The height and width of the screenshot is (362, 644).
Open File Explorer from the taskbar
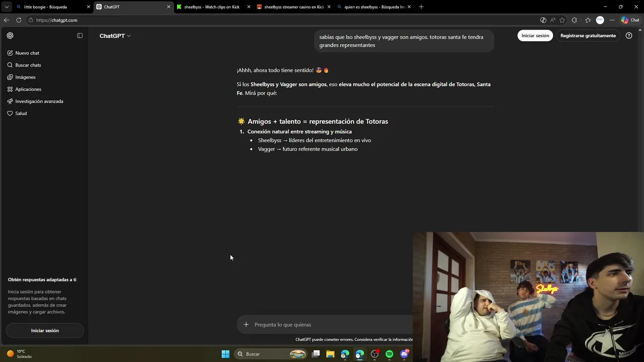pyautogui.click(x=331, y=354)
